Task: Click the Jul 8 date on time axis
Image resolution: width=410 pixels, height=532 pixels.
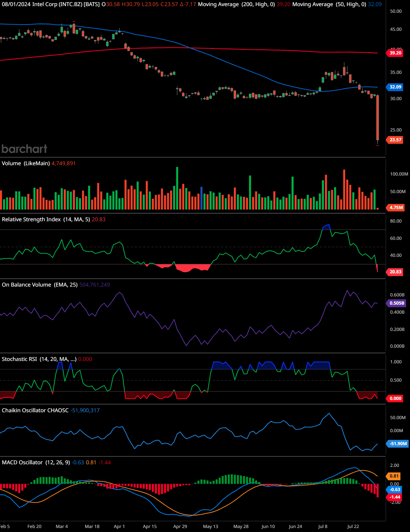Action: (323, 526)
